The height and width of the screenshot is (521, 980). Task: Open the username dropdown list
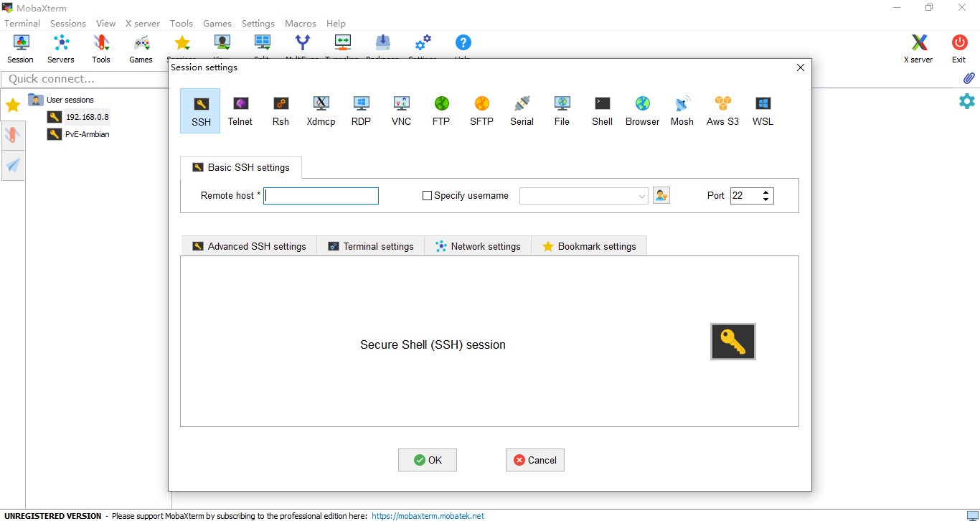click(x=642, y=196)
